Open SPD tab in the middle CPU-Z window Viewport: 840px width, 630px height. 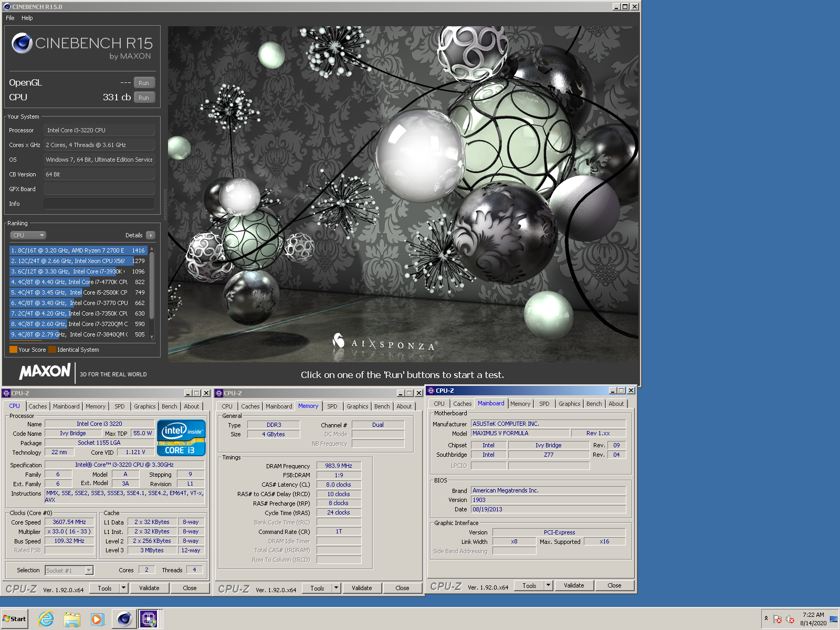coord(332,406)
